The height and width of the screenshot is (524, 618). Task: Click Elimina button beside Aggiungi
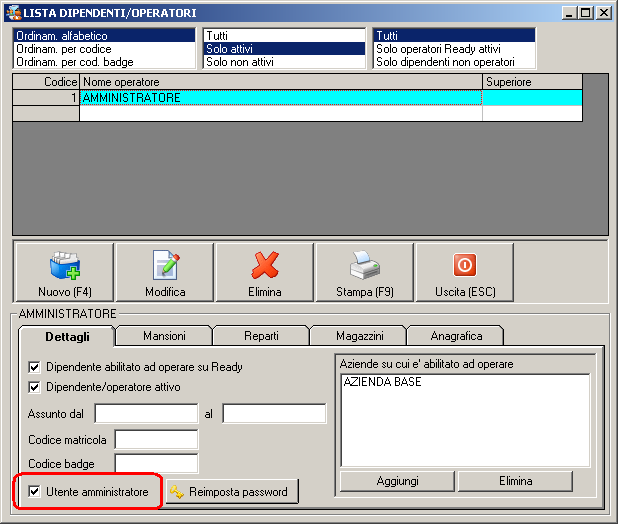click(x=516, y=481)
